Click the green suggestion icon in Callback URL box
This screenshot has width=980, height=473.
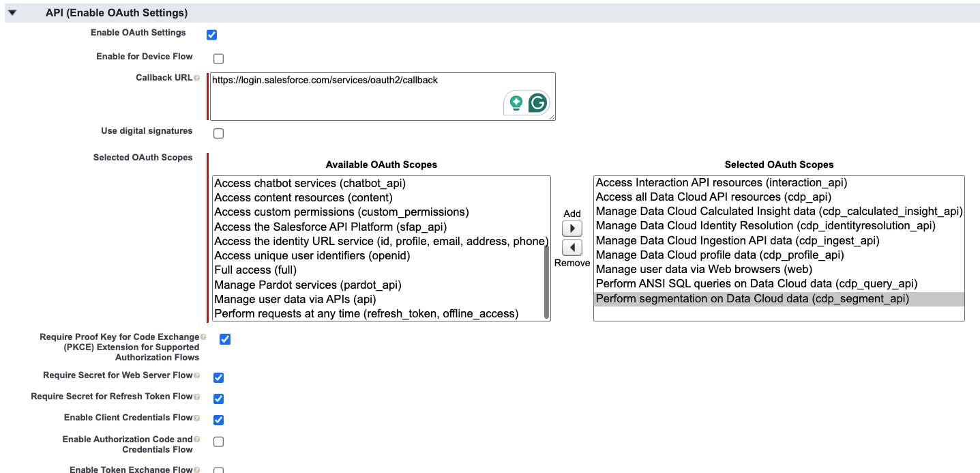click(515, 103)
